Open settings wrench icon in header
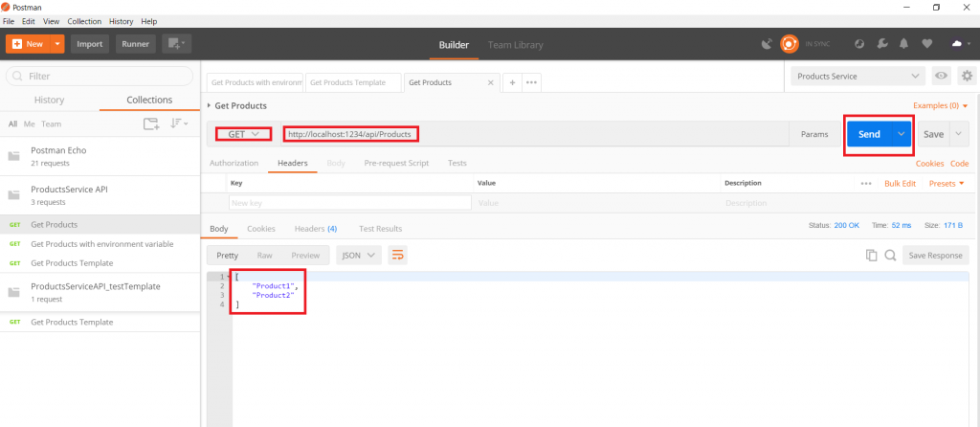The image size is (980, 427). (x=881, y=44)
